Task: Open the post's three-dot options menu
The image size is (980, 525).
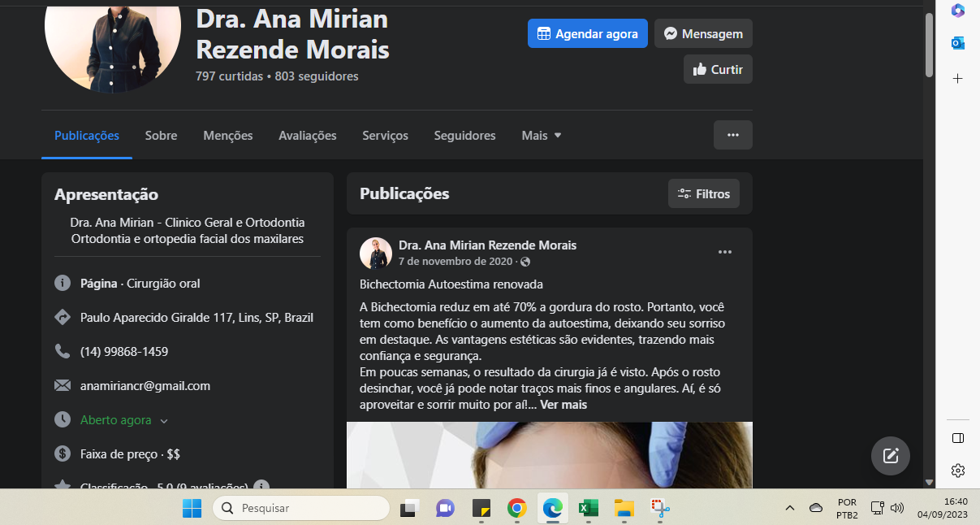Action: coord(724,252)
